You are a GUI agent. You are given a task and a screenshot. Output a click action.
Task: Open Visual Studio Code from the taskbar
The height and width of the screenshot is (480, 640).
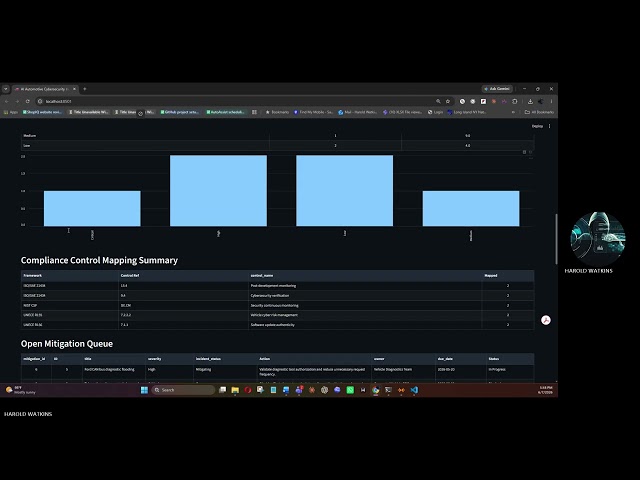pyautogui.click(x=414, y=390)
